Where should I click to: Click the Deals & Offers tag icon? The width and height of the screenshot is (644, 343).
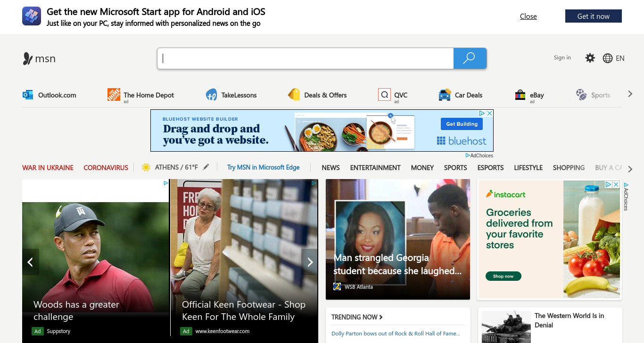pyautogui.click(x=294, y=95)
